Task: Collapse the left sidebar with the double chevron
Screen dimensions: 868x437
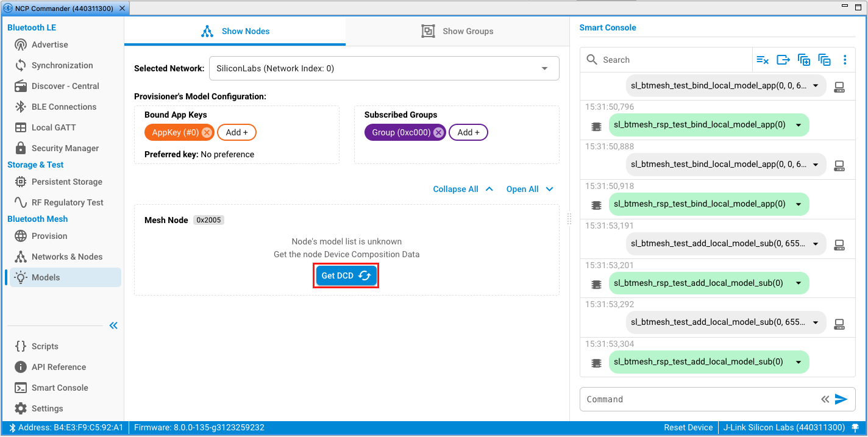Action: pyautogui.click(x=113, y=325)
